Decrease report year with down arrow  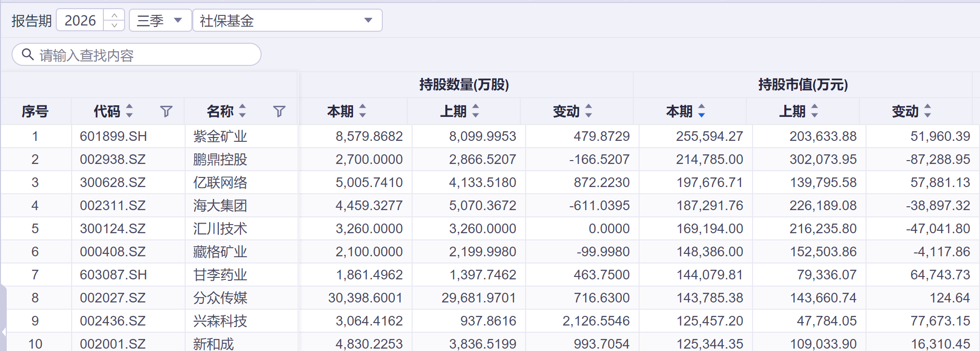click(x=114, y=25)
